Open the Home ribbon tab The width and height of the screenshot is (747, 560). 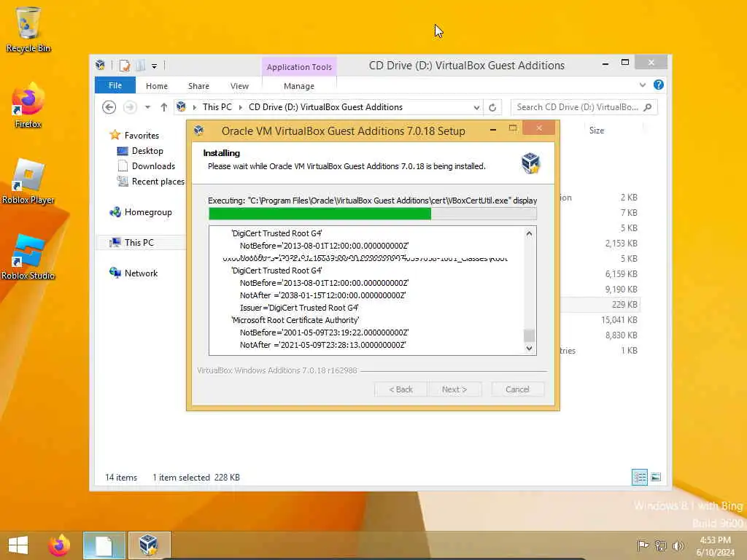click(x=157, y=86)
